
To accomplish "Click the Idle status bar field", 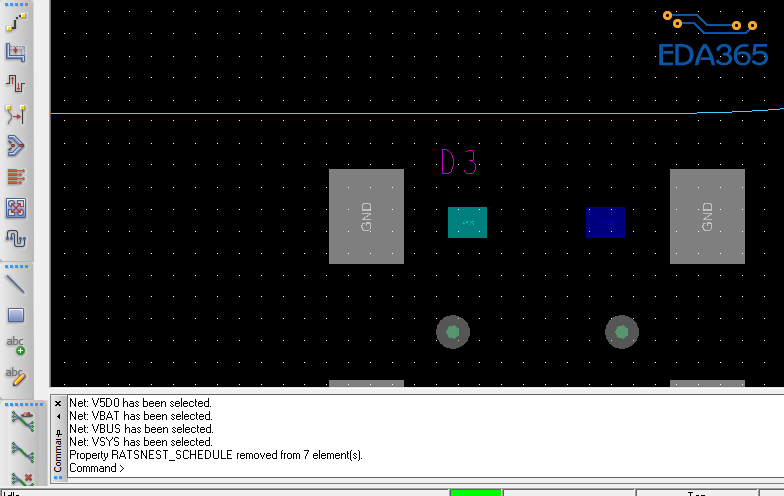I will 225,492.
